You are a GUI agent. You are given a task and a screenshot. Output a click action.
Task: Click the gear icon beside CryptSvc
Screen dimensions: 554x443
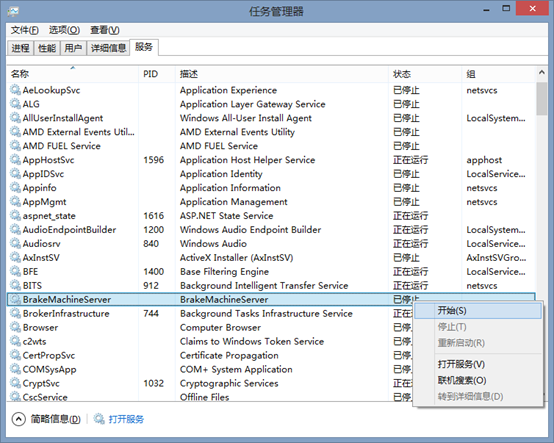[x=15, y=383]
